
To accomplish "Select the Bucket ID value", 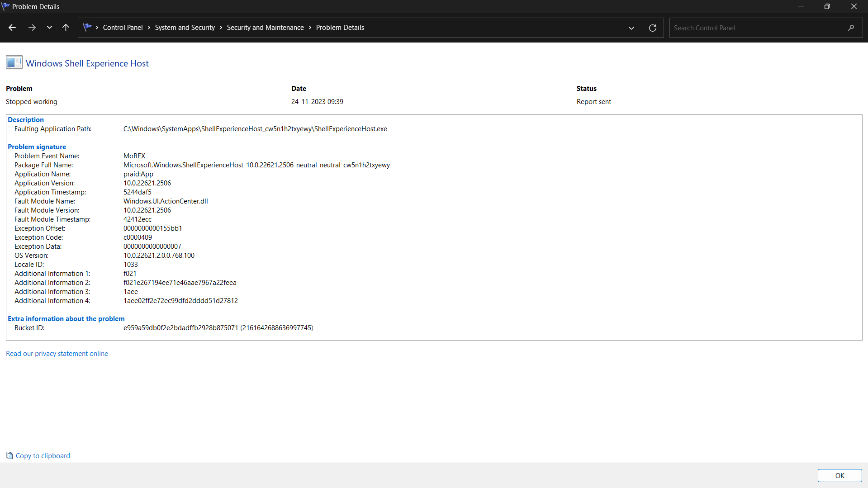I will tap(218, 328).
